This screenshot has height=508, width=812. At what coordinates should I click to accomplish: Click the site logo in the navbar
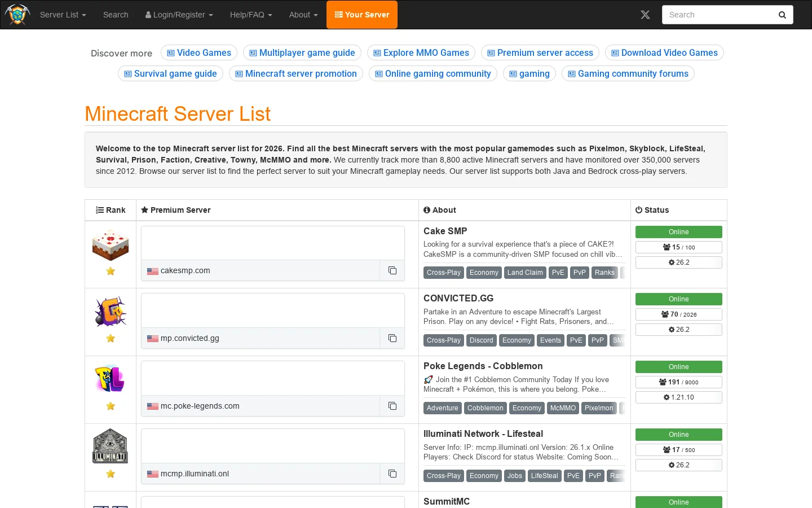click(17, 15)
